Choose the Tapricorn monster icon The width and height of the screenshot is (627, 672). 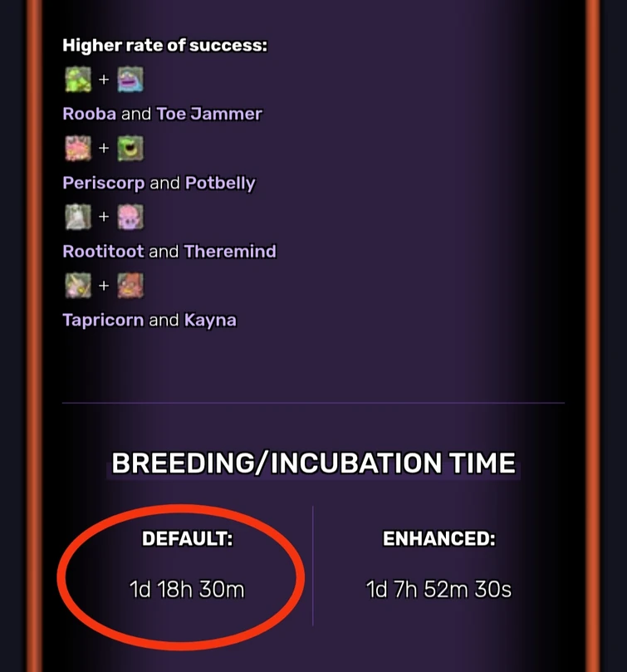pyautogui.click(x=76, y=286)
